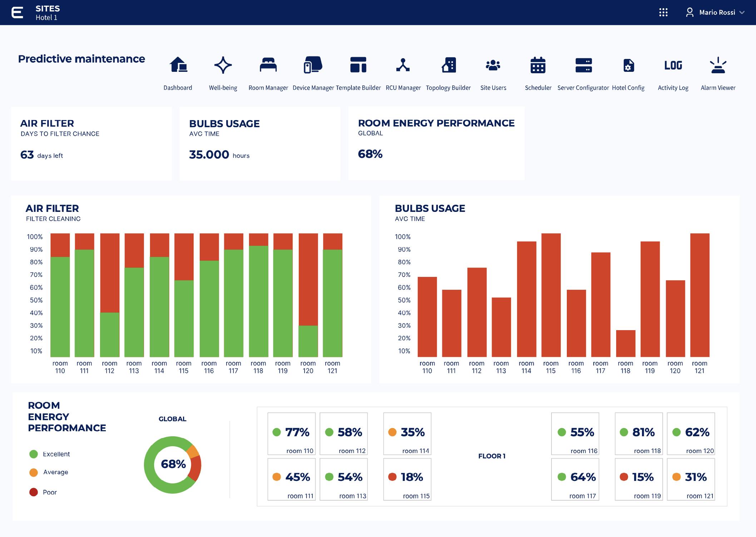This screenshot has height=537, width=756.
Task: Click the Poor red legend swatch
Action: pos(34,492)
